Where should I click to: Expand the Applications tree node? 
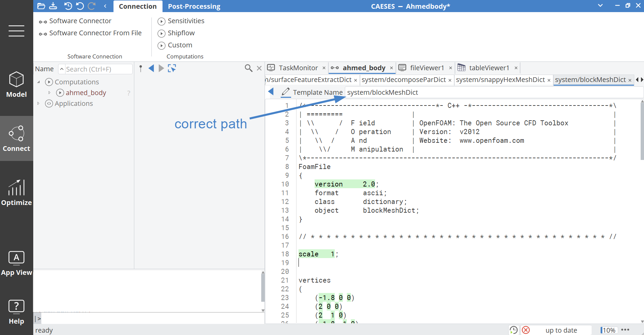39,103
